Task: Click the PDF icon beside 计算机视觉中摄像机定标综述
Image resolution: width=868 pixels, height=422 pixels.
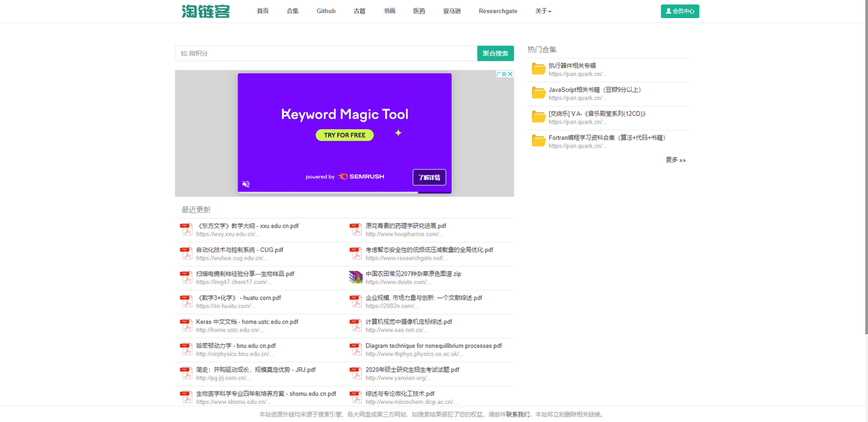Action: point(356,326)
